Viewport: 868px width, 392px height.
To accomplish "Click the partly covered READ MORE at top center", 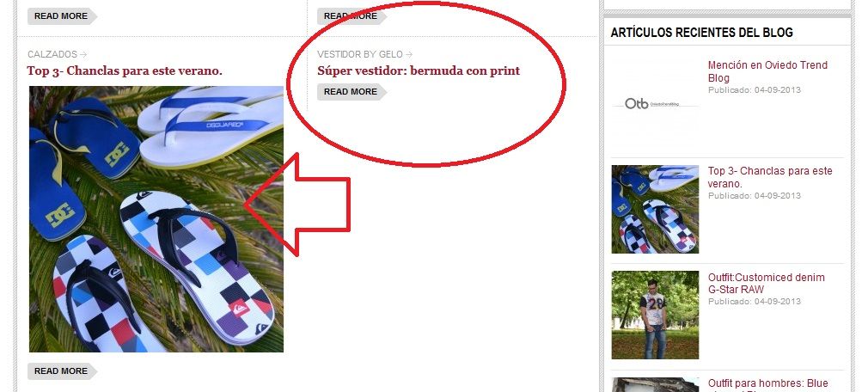I will (351, 16).
